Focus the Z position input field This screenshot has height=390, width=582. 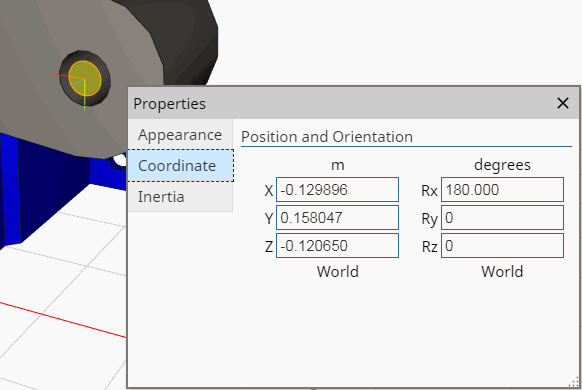pos(337,245)
